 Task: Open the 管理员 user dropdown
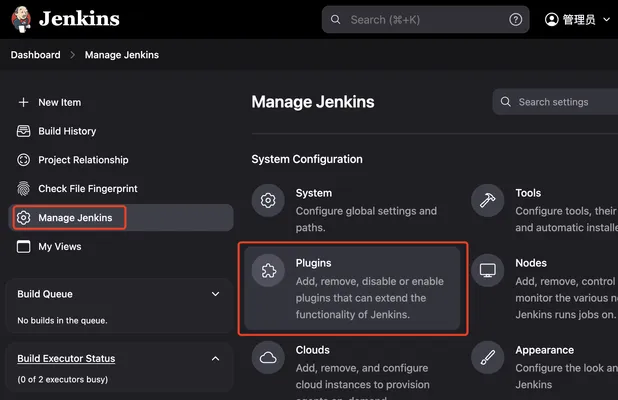click(x=577, y=19)
